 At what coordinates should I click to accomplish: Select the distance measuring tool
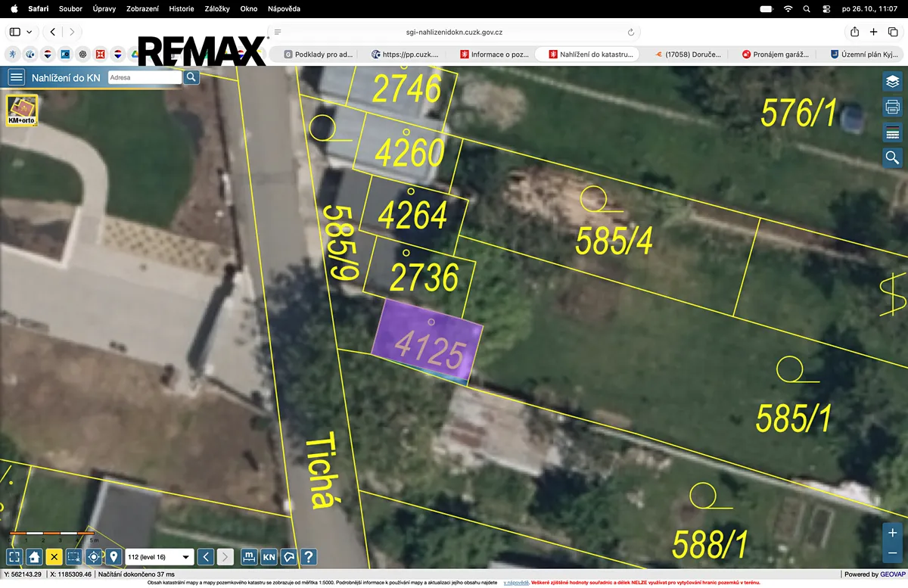(248, 557)
